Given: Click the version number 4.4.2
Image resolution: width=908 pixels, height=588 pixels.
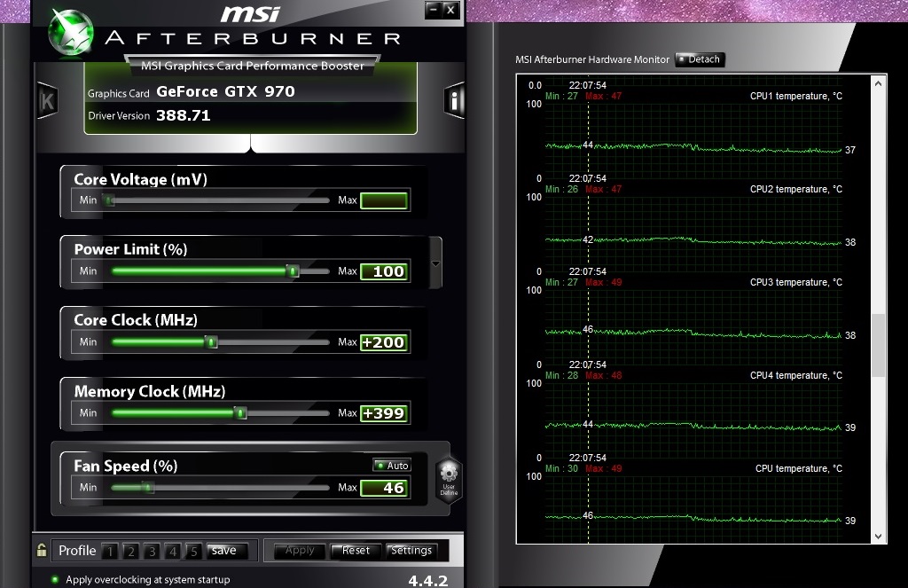Looking at the screenshot, I should tap(428, 581).
